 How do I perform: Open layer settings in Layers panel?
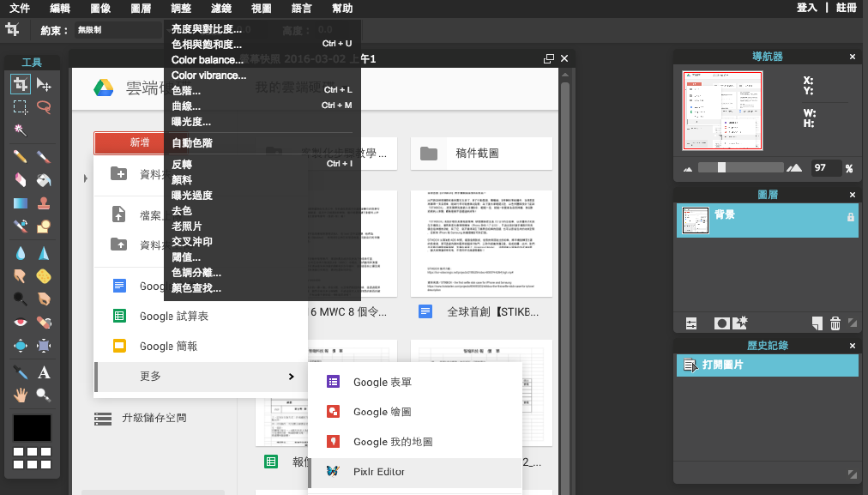[x=691, y=323]
